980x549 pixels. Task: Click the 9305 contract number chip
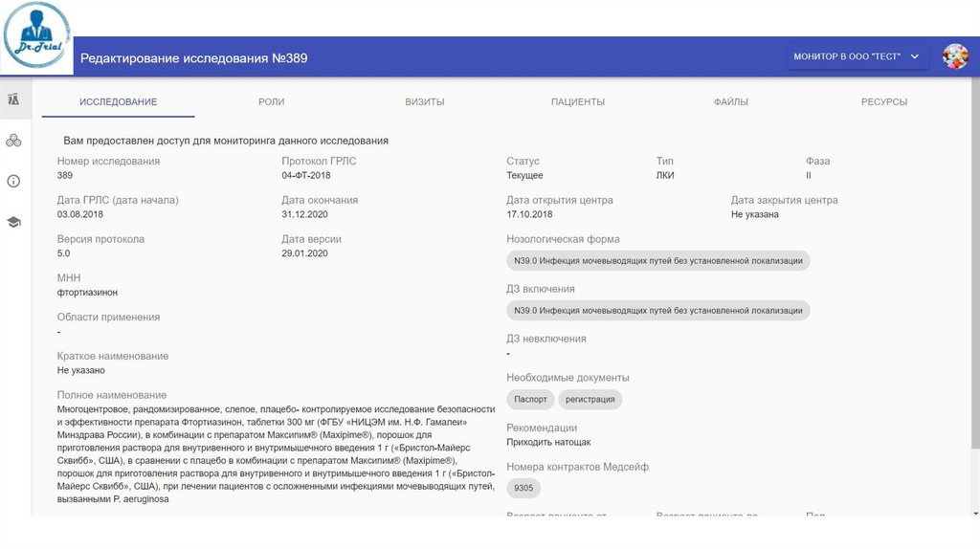(523, 488)
